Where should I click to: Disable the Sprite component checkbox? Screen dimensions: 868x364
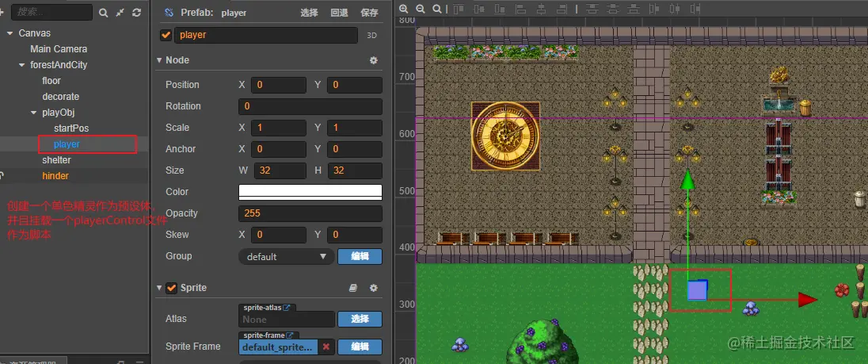[171, 288]
